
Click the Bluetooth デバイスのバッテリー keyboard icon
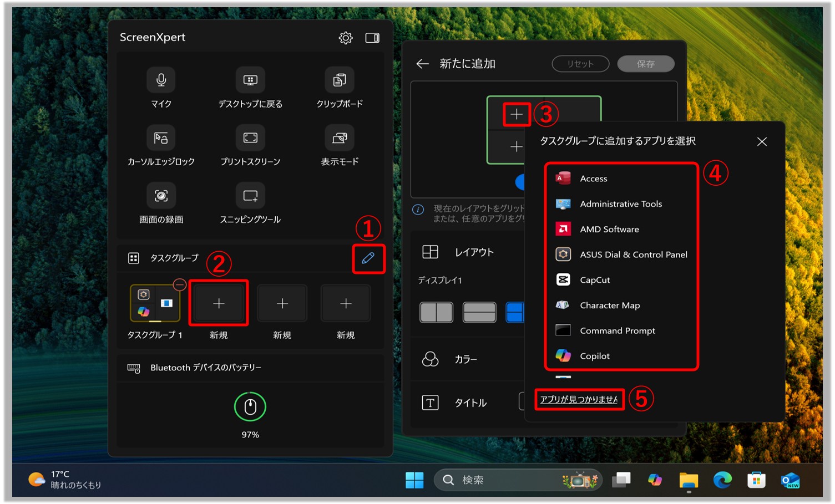134,368
